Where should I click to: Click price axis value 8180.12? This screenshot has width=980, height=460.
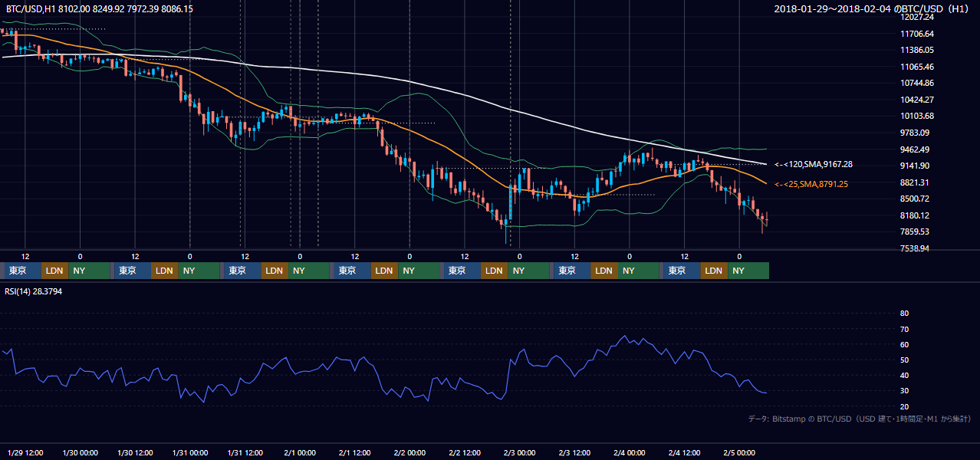[x=916, y=215]
